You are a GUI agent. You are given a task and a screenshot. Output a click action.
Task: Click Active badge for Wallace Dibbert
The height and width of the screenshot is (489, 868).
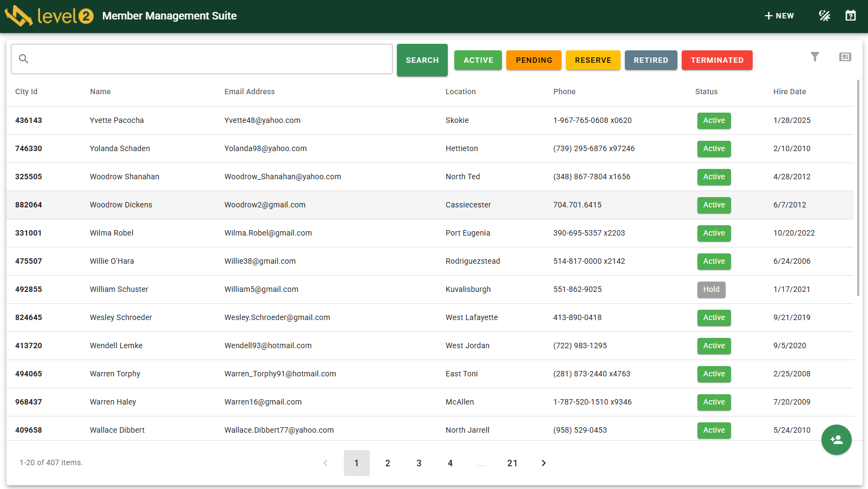[x=714, y=431]
